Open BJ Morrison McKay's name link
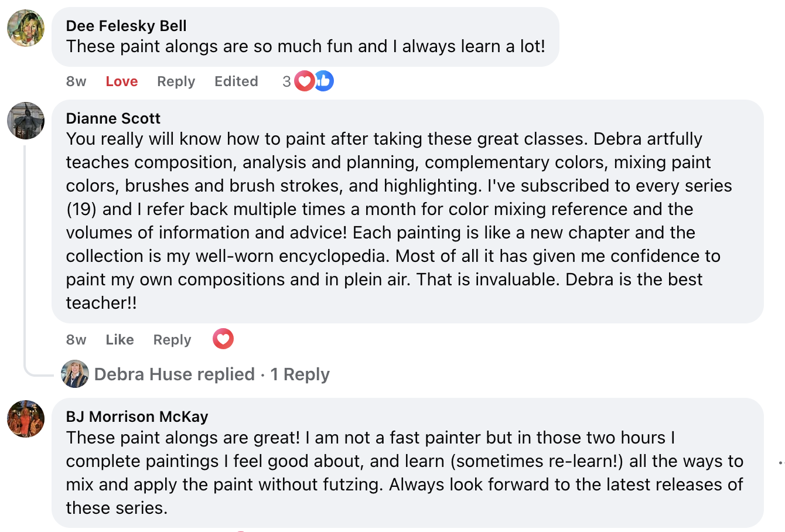785x532 pixels. 137,417
